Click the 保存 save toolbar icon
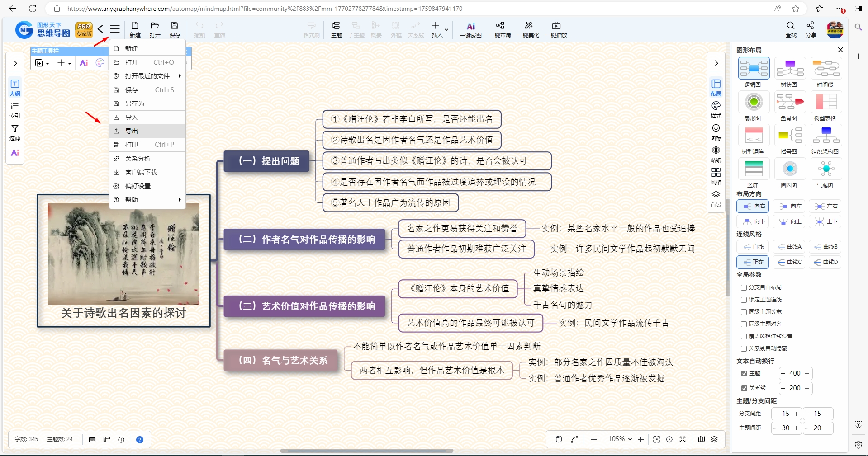 click(x=175, y=29)
